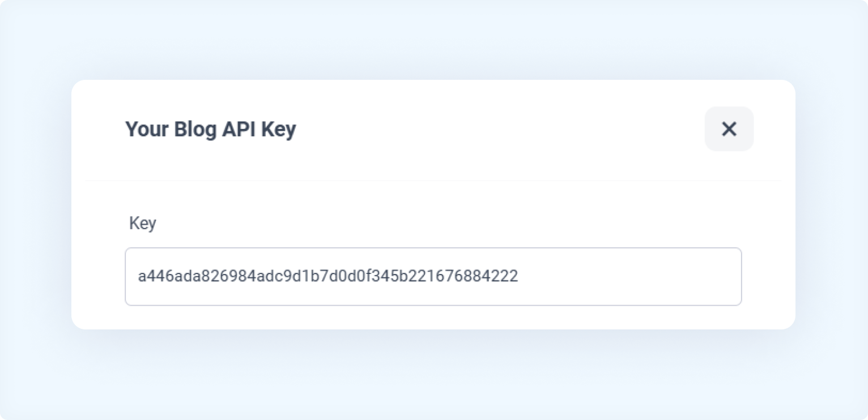The height and width of the screenshot is (420, 868).
Task: Click the Your Blog API Key heading
Action: click(x=210, y=129)
